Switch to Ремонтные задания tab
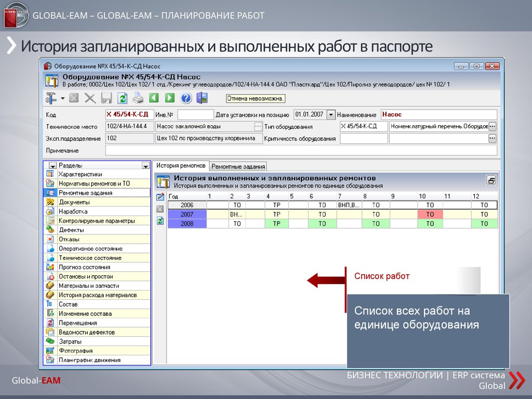This screenshot has width=532, height=399. pos(238,166)
